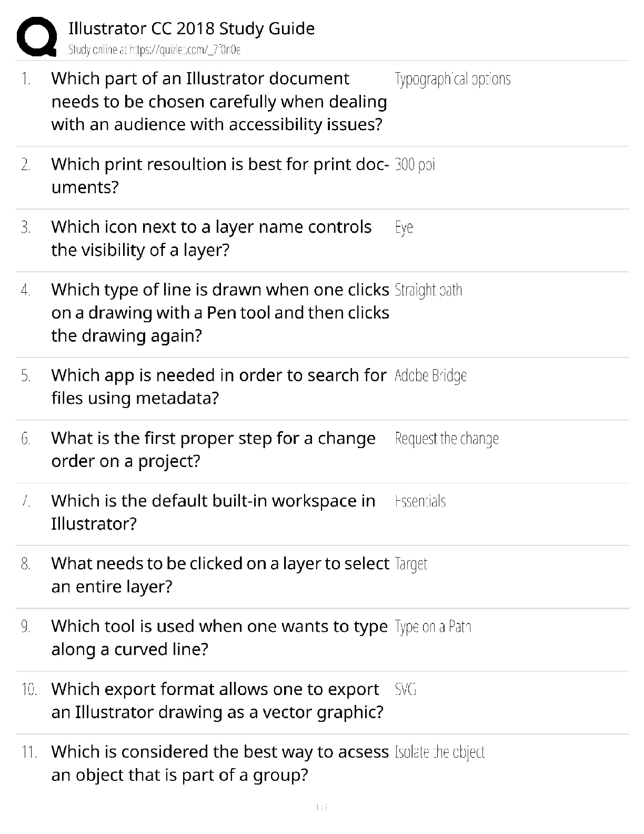Screen dimensions: 644x834
Task: Click the Quizlet Q logo icon
Action: point(37,36)
